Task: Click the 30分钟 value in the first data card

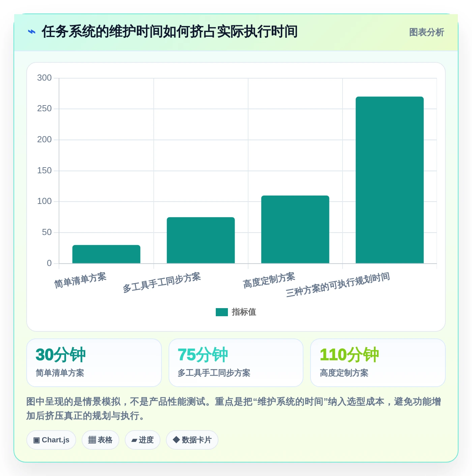Action: (61, 355)
